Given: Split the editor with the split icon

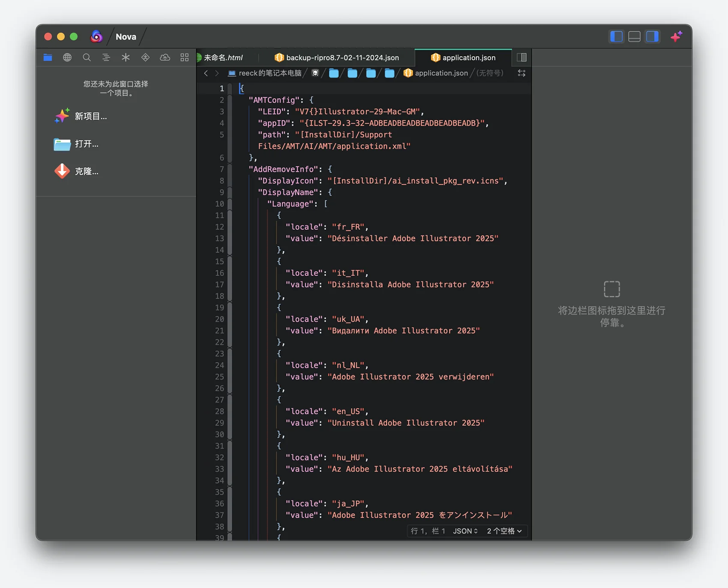Looking at the screenshot, I should tap(522, 57).
